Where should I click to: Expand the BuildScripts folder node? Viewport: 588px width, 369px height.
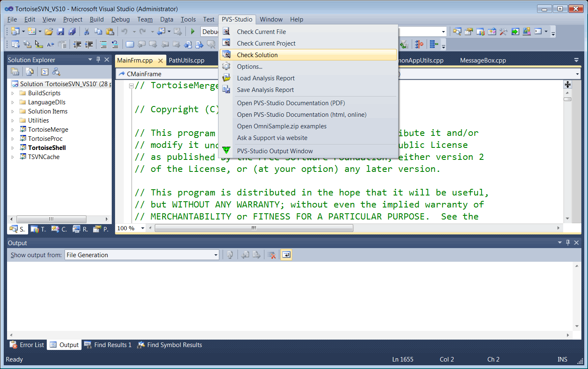[12, 93]
